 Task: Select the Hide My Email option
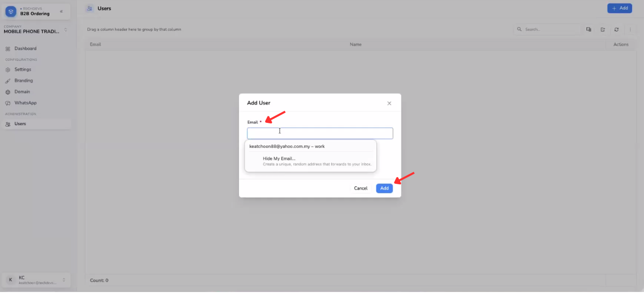tap(310, 161)
